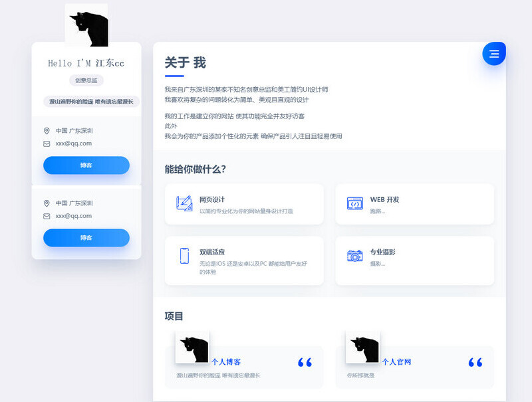The height and width of the screenshot is (402, 532).
Task: Open the round blue hamburger menu
Action: pyautogui.click(x=494, y=54)
